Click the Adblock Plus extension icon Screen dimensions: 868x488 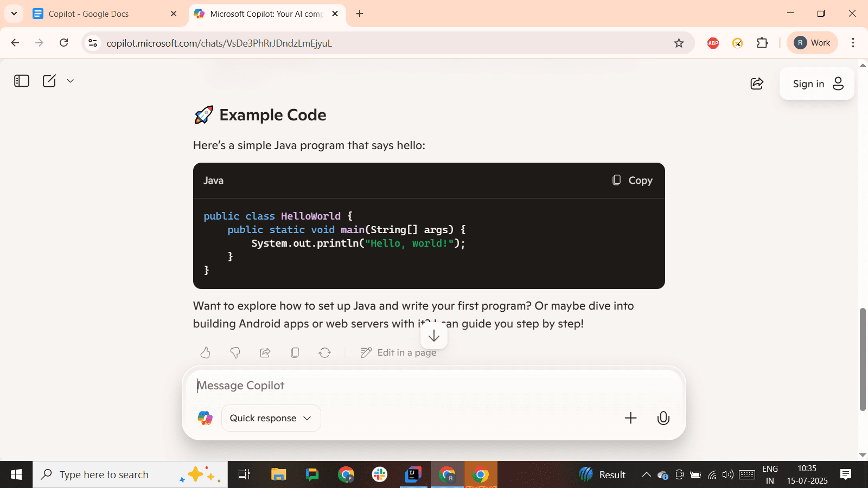712,43
